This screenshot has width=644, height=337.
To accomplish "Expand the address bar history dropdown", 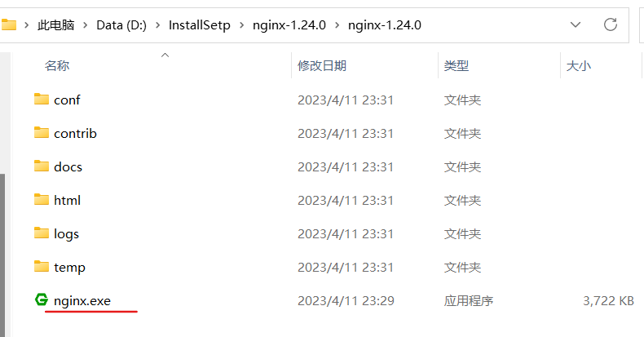I will [576, 24].
